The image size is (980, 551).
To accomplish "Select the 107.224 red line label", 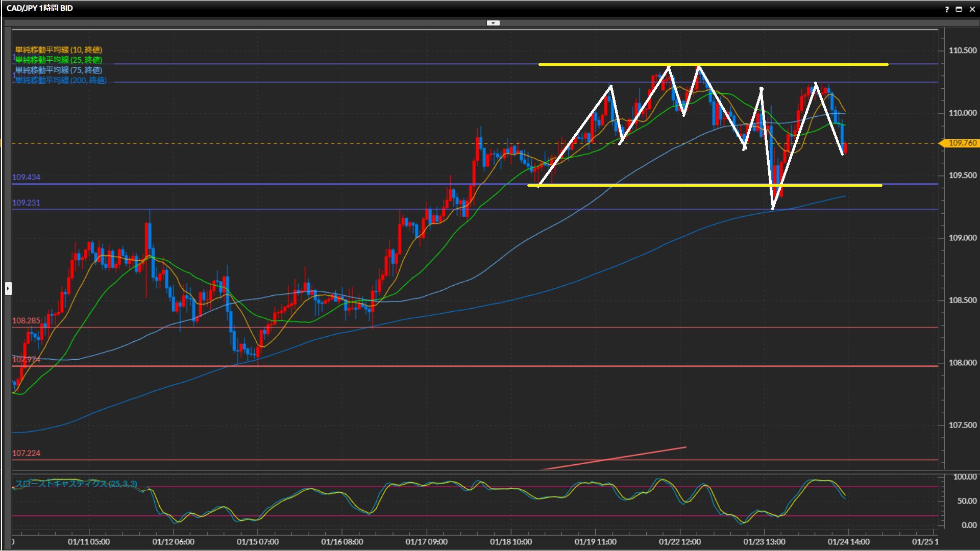I will click(x=26, y=453).
